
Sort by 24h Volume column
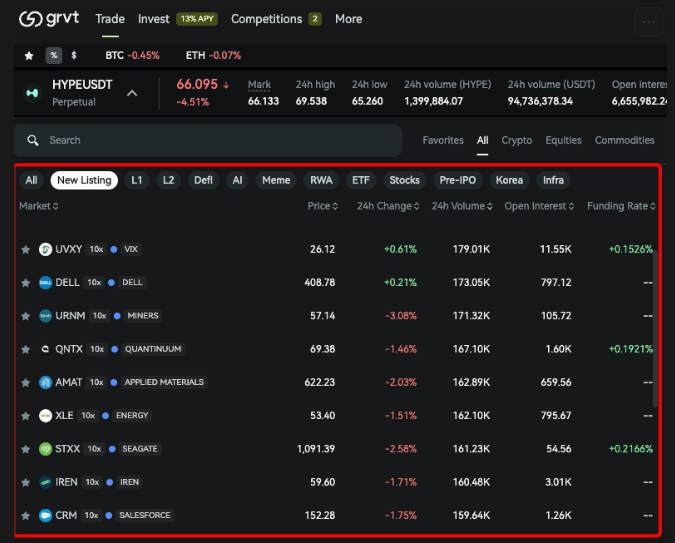[x=462, y=206]
